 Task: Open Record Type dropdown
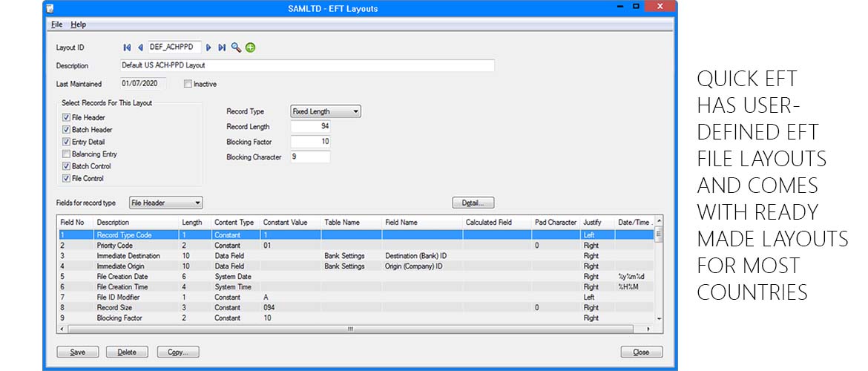click(326, 111)
